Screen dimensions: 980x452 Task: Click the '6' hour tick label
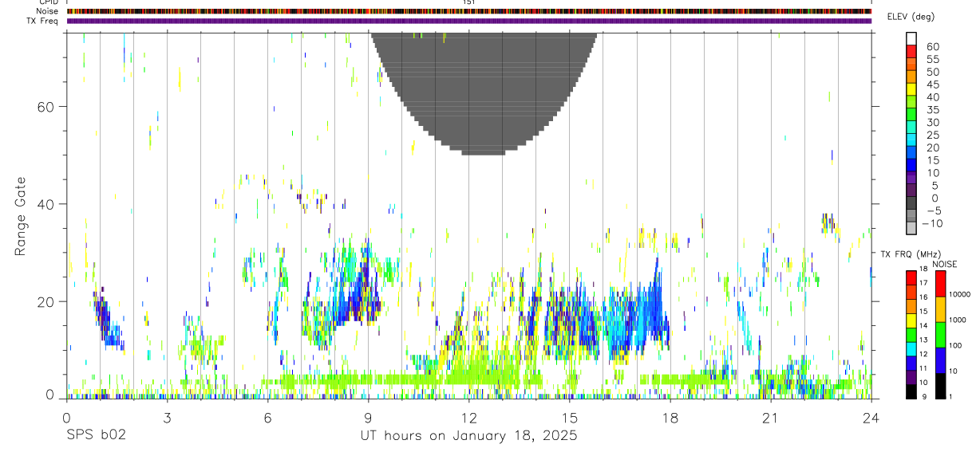[267, 419]
